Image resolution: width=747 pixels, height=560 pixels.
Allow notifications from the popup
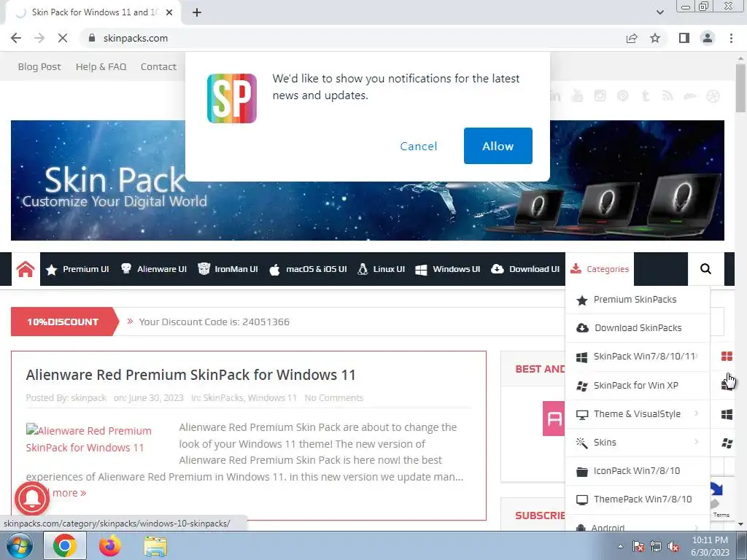pos(498,146)
